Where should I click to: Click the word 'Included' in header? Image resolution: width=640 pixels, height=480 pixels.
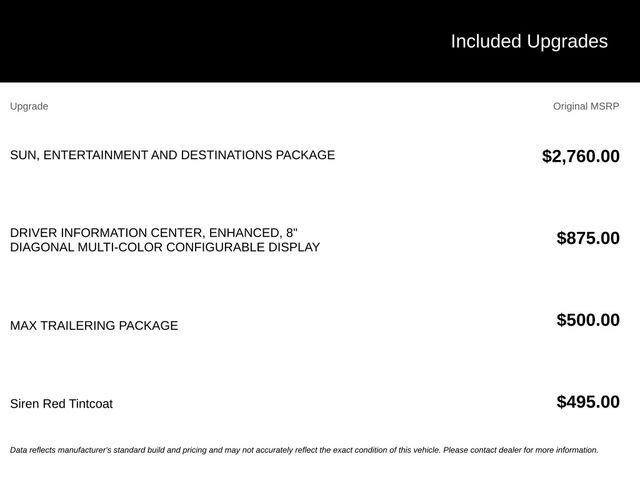click(x=486, y=41)
